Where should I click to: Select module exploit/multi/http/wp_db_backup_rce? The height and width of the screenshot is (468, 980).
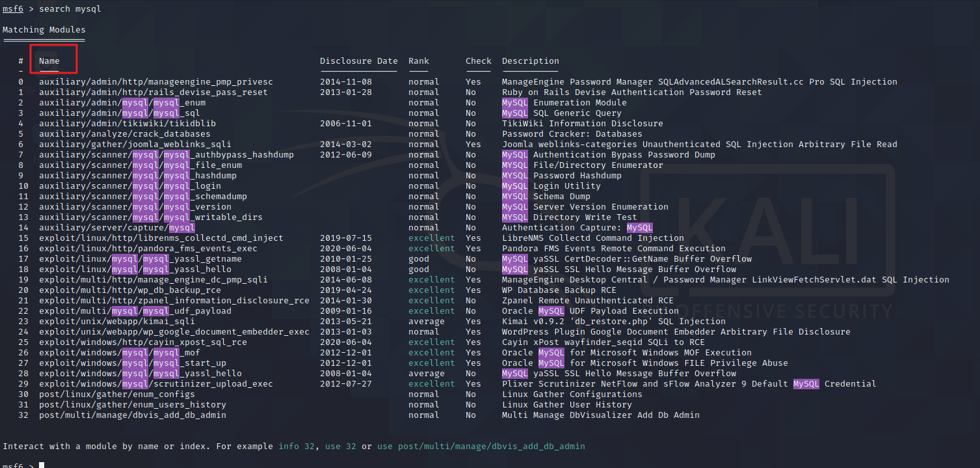point(130,290)
